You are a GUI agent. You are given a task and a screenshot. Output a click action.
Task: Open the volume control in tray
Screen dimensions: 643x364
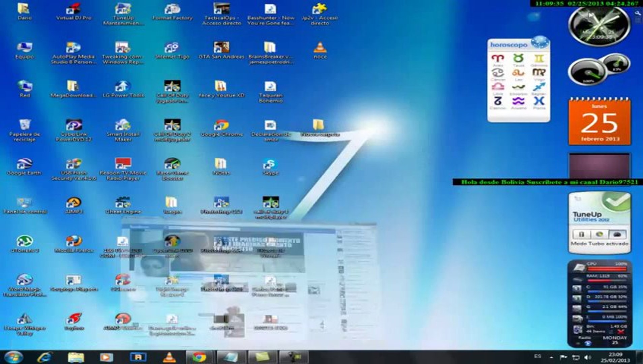(588, 357)
